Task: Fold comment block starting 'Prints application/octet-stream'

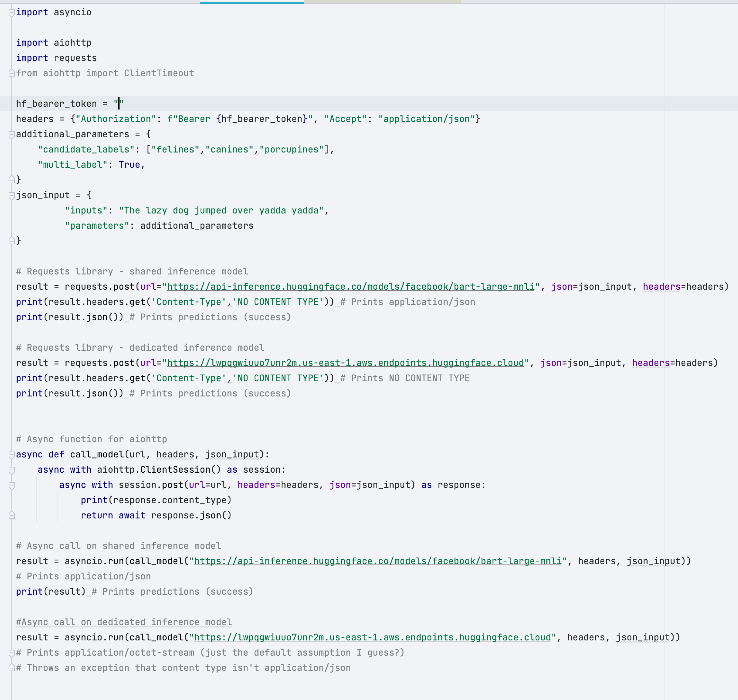Action: point(11,653)
